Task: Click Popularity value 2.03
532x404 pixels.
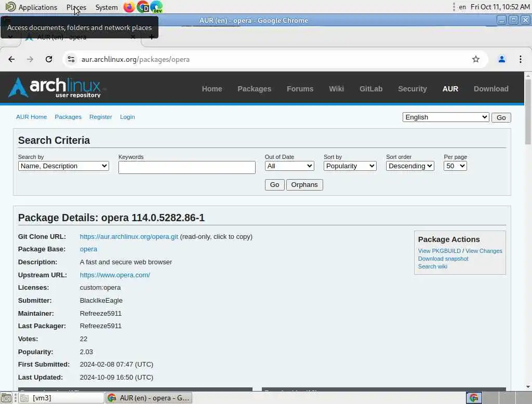Action: click(x=86, y=352)
